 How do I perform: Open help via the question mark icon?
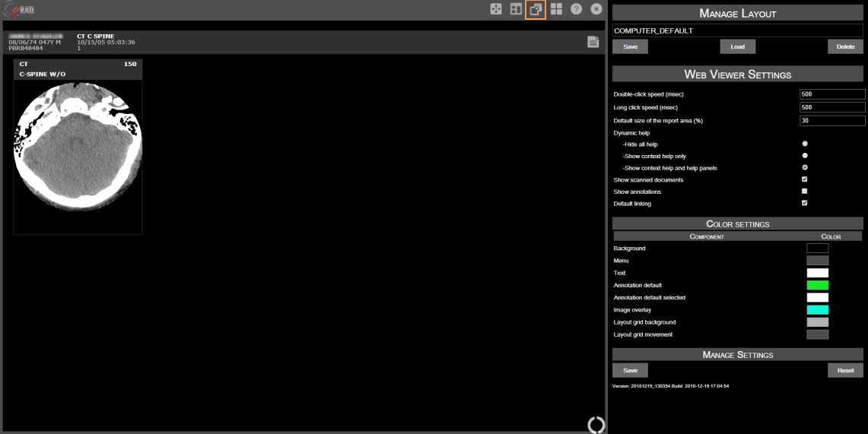click(x=577, y=9)
